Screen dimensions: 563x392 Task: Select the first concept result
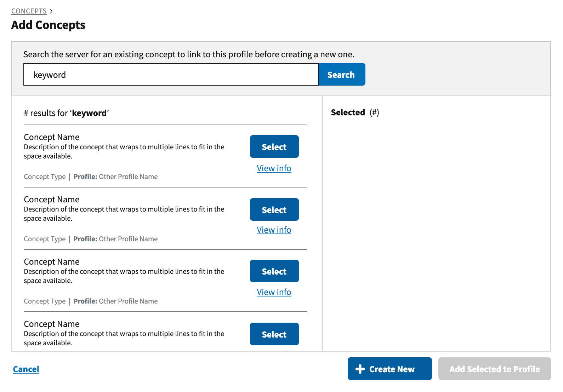[x=274, y=147]
